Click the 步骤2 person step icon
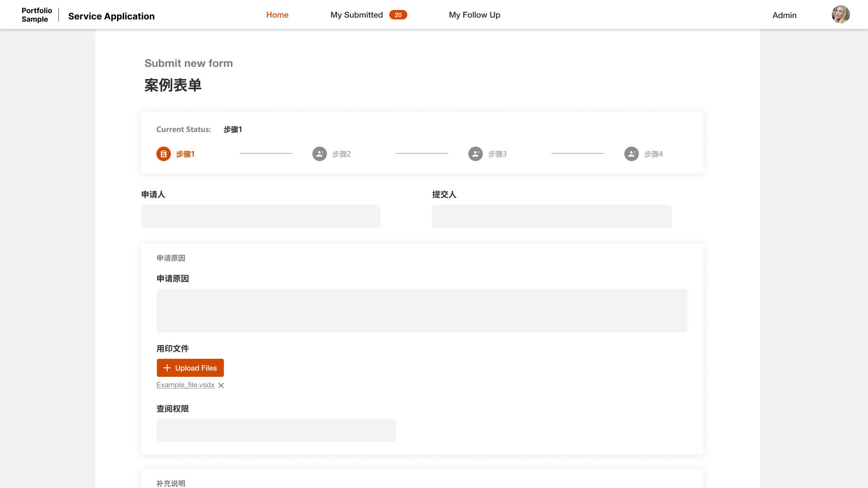 click(x=319, y=154)
